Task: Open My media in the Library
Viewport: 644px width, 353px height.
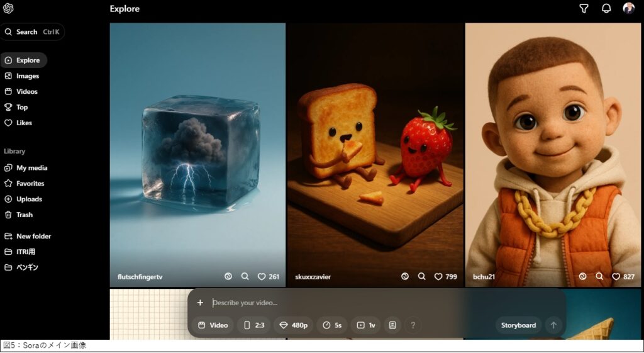Action: [31, 168]
